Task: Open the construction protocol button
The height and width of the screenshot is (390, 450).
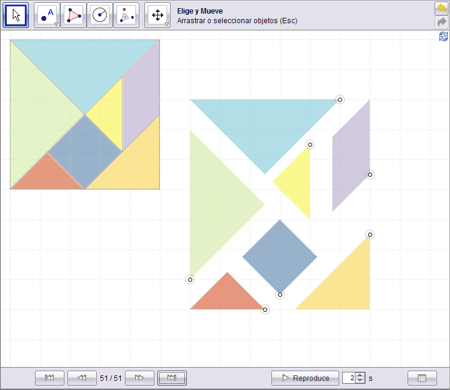Action: 422,378
